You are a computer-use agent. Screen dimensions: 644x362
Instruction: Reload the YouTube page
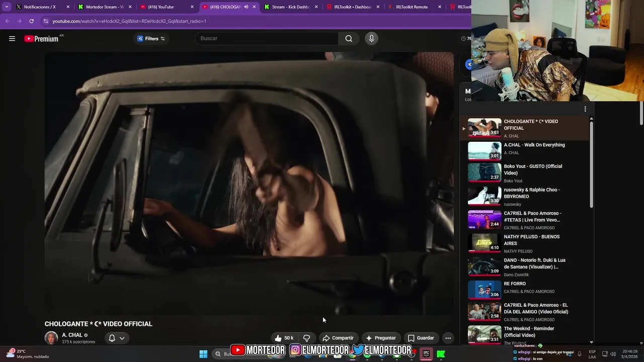[31, 21]
